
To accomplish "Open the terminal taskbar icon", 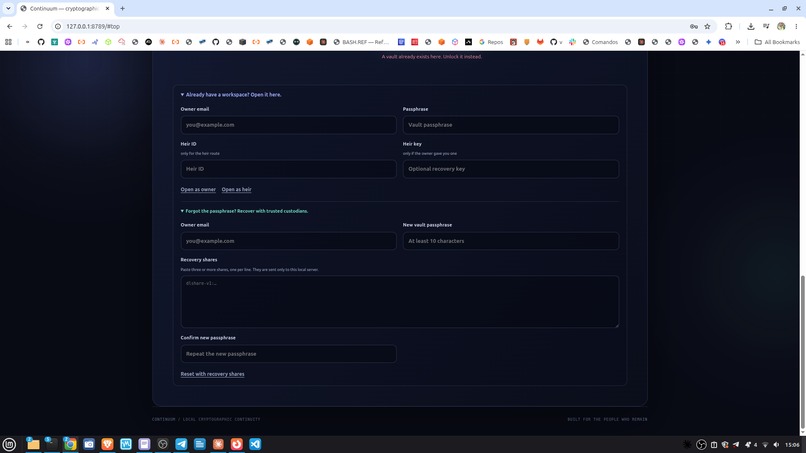I will (x=51, y=444).
